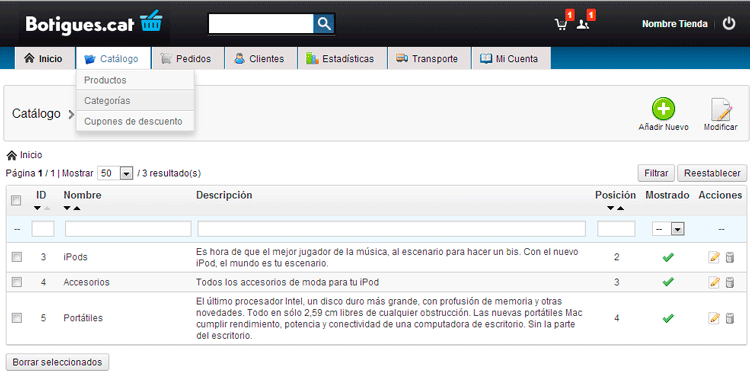Open the Estadísticas tab
This screenshot has height=375, width=750.
[x=342, y=59]
